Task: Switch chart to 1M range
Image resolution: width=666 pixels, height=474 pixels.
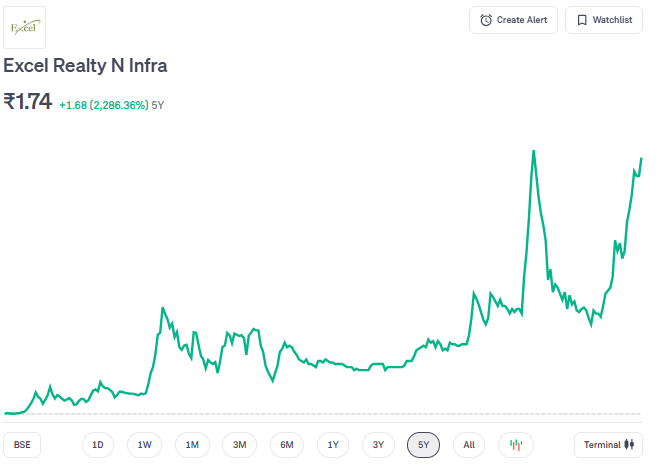Action: coord(192,444)
